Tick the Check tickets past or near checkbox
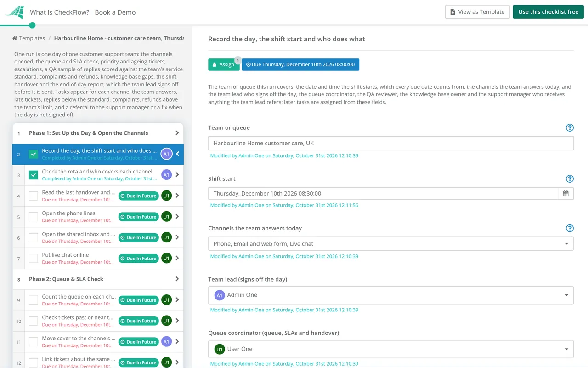 pyautogui.click(x=34, y=321)
